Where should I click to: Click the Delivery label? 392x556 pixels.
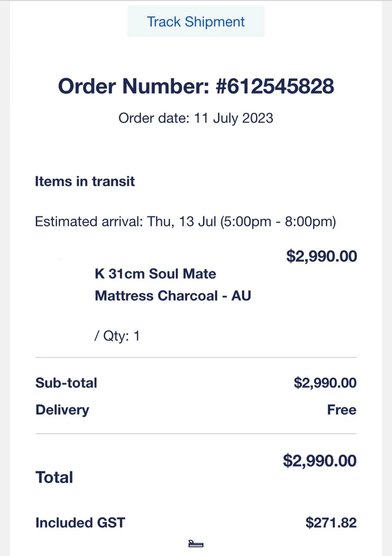tap(62, 410)
